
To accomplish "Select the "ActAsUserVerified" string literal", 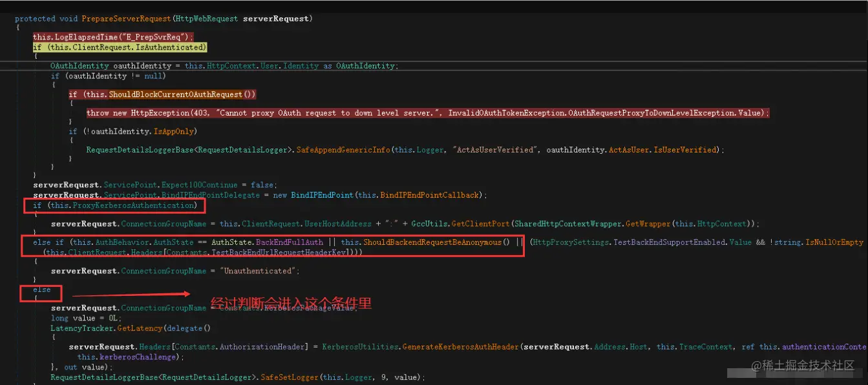I will point(496,150).
